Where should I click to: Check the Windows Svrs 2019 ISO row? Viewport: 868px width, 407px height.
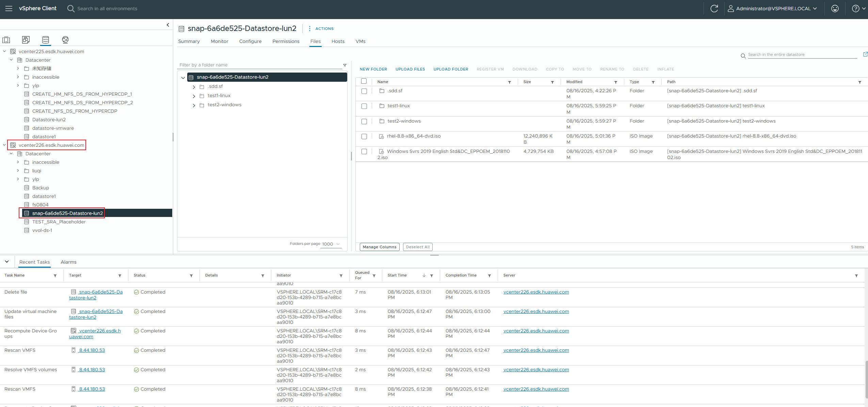pos(364,152)
